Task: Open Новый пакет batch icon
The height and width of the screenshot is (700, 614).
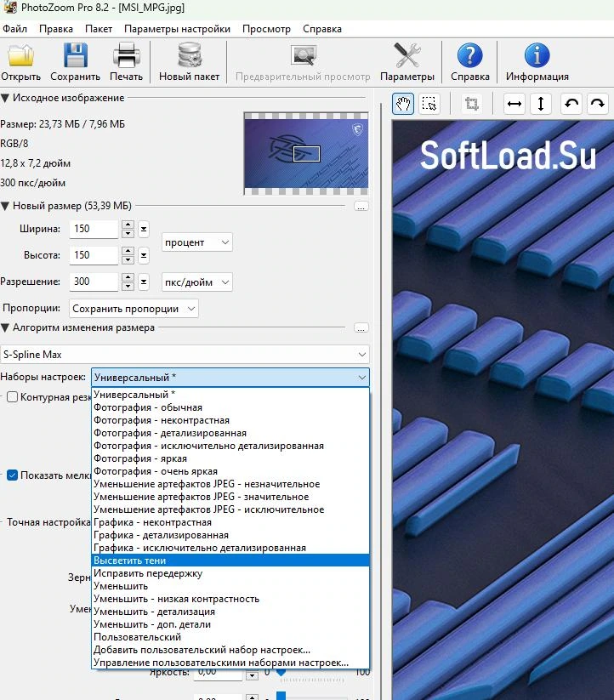Action: (189, 55)
